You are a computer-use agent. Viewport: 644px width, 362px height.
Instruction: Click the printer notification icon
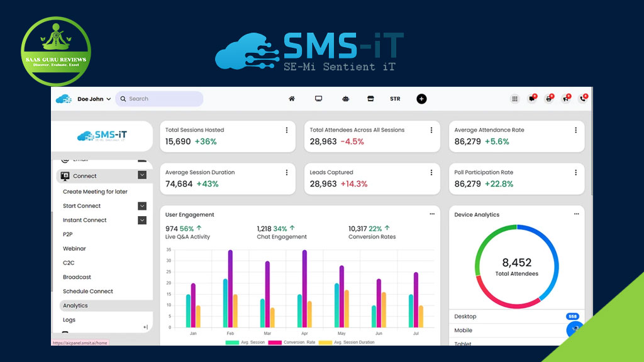pos(549,99)
